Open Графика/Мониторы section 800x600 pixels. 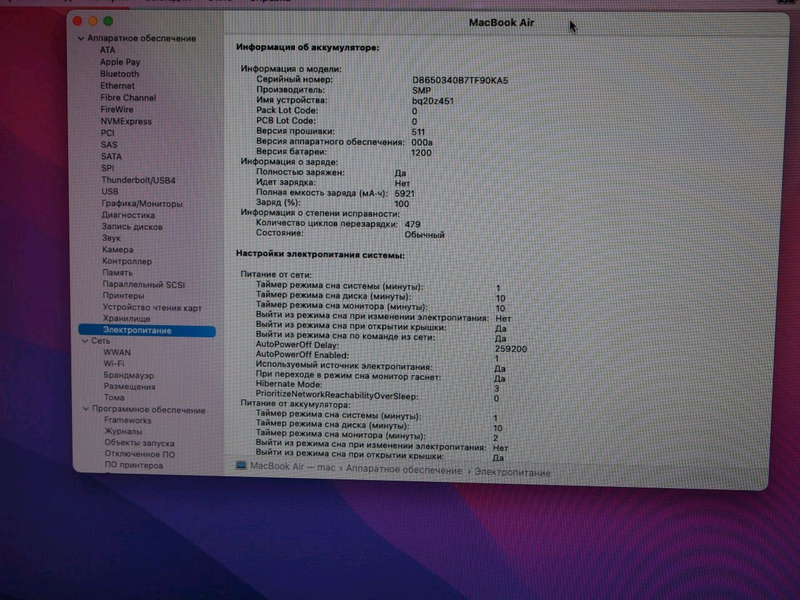click(142, 204)
